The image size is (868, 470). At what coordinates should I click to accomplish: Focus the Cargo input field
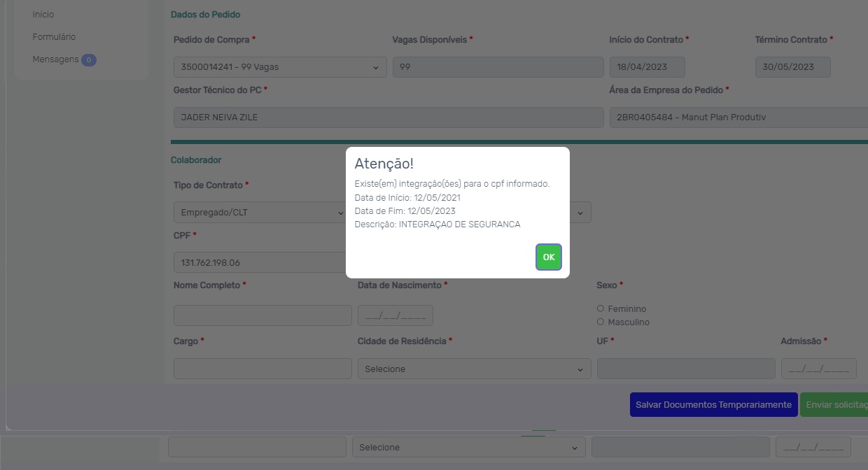(262, 369)
